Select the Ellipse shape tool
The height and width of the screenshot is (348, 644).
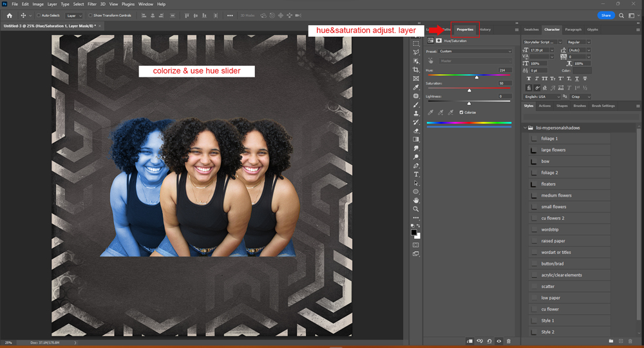point(415,192)
